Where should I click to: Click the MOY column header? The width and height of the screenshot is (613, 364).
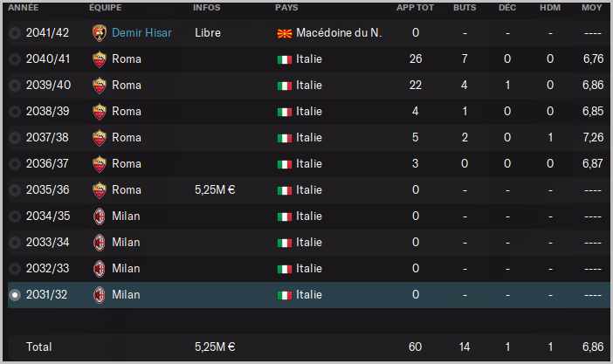591,7
